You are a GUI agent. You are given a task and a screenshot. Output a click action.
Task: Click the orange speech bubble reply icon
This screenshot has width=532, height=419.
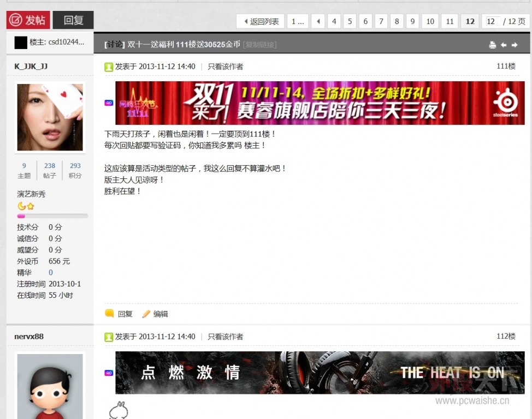pyautogui.click(x=109, y=314)
